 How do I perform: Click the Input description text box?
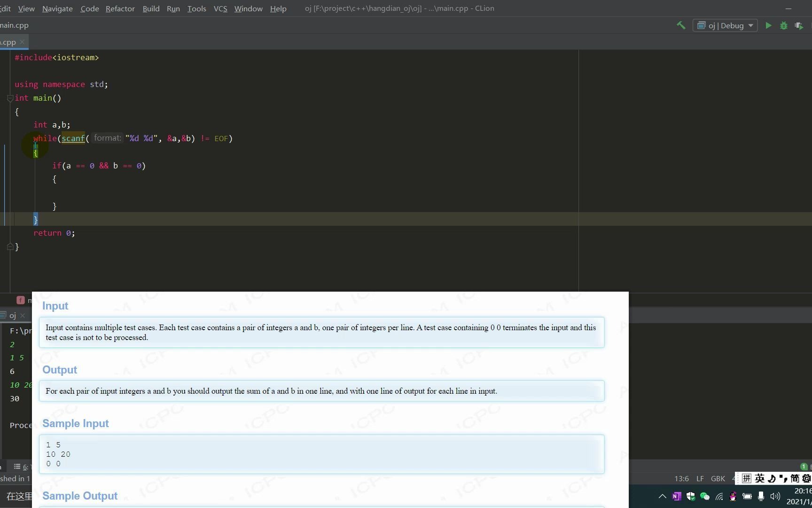point(321,333)
